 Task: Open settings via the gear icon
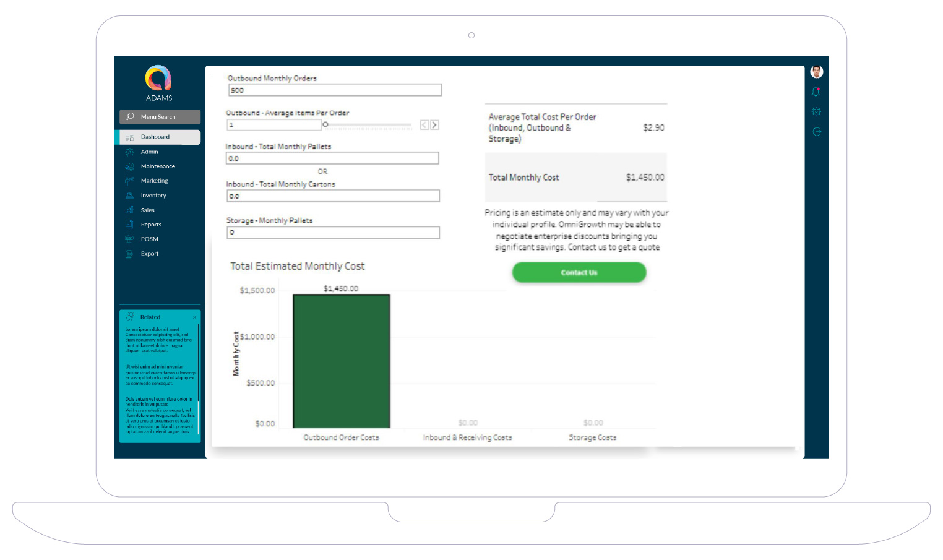click(x=816, y=112)
